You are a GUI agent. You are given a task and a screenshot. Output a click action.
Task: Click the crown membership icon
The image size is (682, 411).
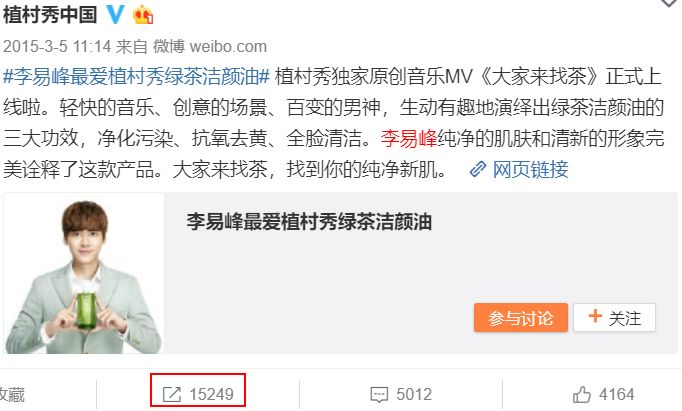point(144,15)
